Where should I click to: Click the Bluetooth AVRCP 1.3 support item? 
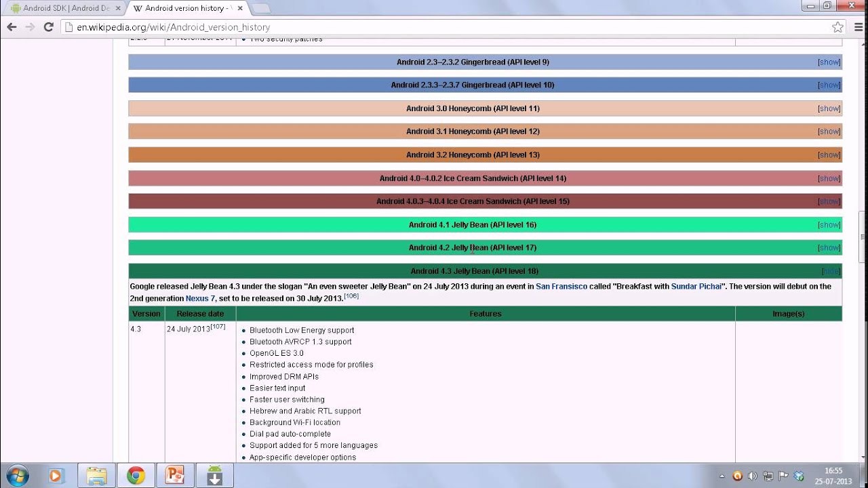[x=300, y=342]
